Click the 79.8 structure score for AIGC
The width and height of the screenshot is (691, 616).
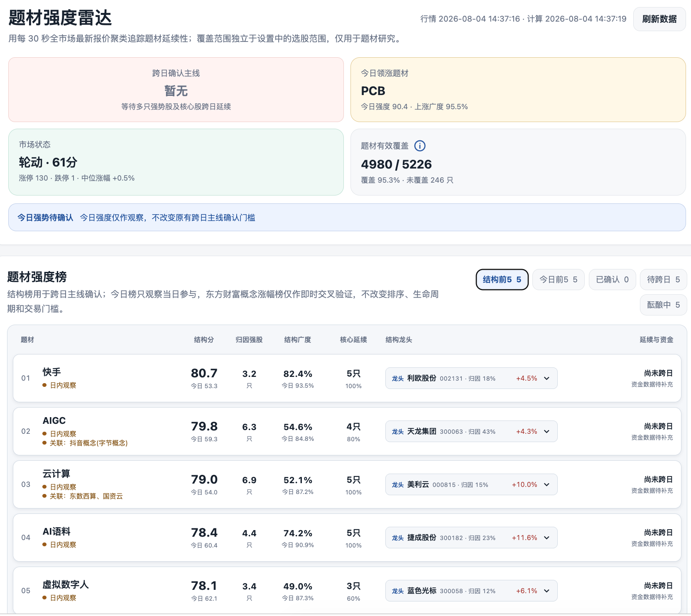coord(204,426)
